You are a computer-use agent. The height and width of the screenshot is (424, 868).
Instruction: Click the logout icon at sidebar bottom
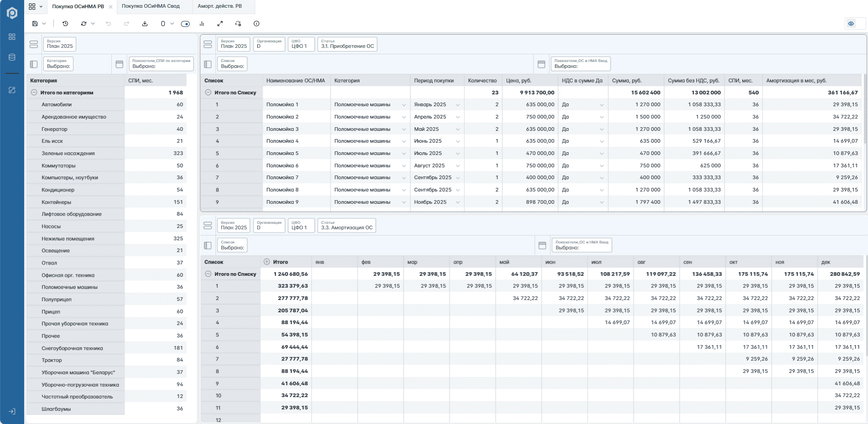12,411
